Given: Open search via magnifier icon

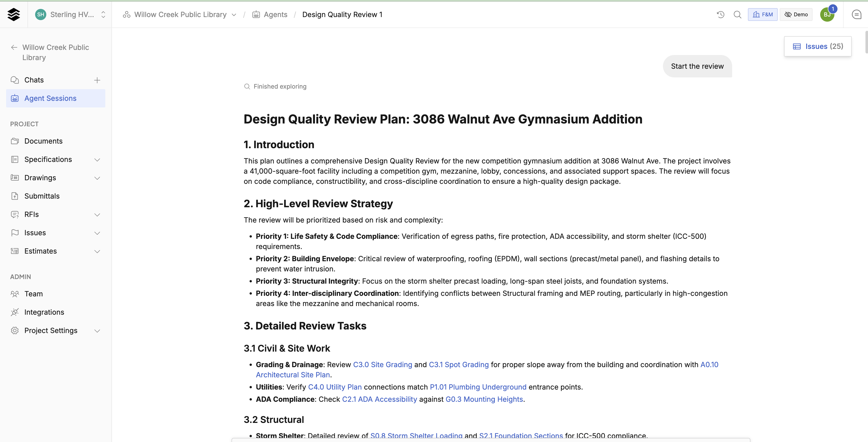Looking at the screenshot, I should pyautogui.click(x=737, y=15).
